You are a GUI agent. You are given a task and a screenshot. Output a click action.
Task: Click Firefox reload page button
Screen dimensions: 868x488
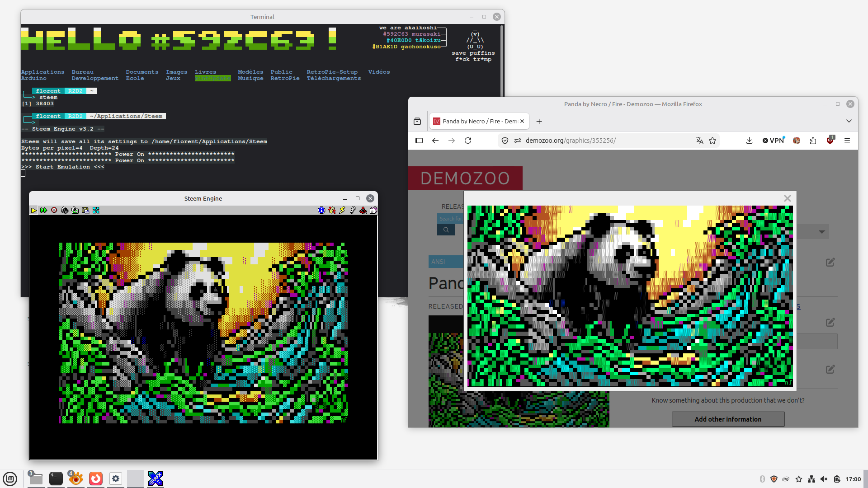pyautogui.click(x=468, y=141)
